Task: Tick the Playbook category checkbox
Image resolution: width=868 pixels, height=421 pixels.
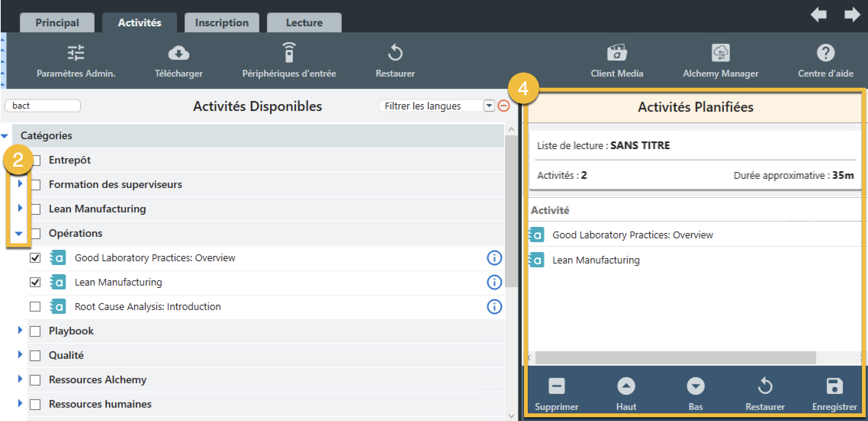Action: point(35,331)
